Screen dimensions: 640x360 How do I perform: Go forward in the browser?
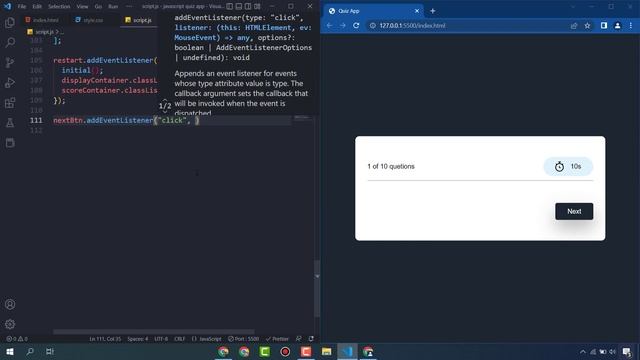343,25
